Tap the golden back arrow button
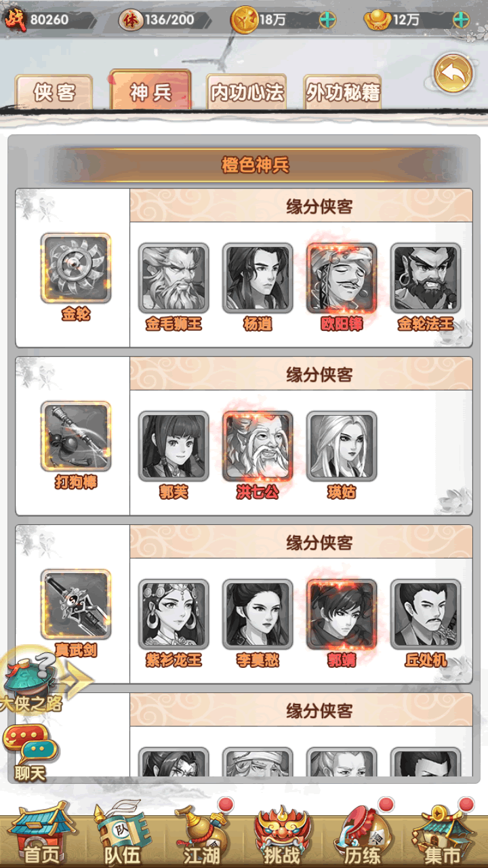Screen dimensions: 488x868 tap(453, 73)
